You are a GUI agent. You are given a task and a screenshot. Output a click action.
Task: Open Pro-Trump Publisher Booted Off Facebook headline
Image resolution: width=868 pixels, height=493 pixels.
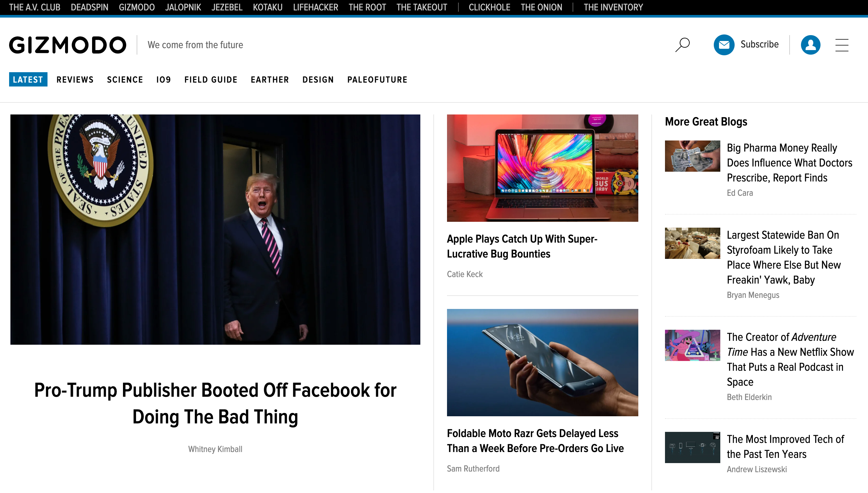tap(215, 403)
